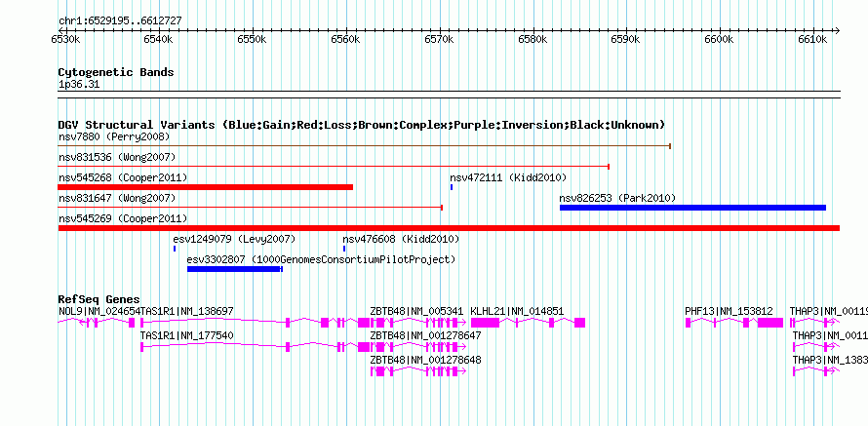Open variant nsv831536 (Wong2007) label
The height and width of the screenshot is (426, 868).
(x=117, y=157)
